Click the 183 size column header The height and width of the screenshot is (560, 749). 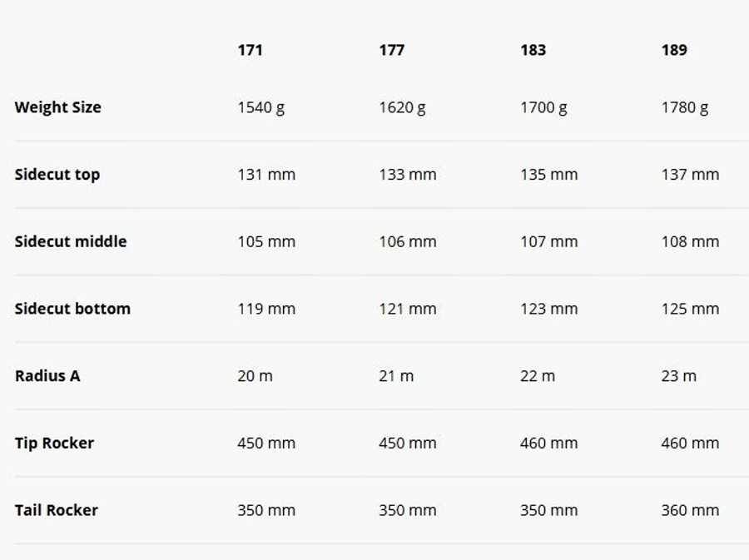pyautogui.click(x=533, y=50)
